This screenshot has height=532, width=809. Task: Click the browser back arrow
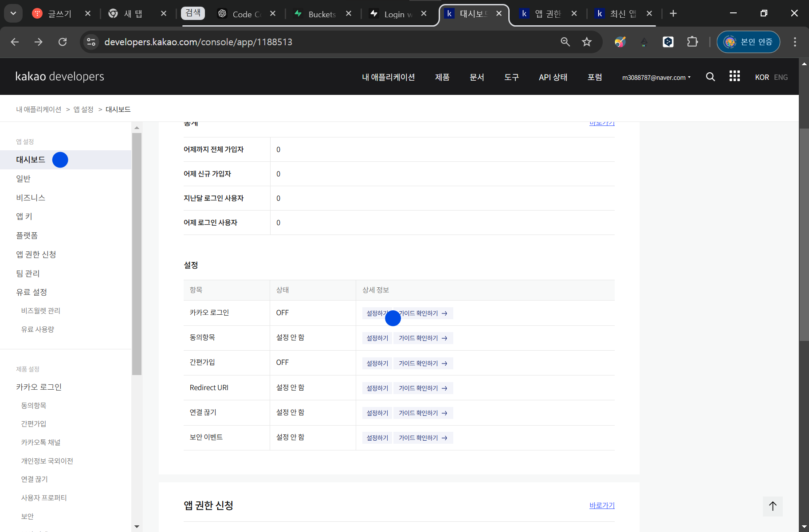15,42
